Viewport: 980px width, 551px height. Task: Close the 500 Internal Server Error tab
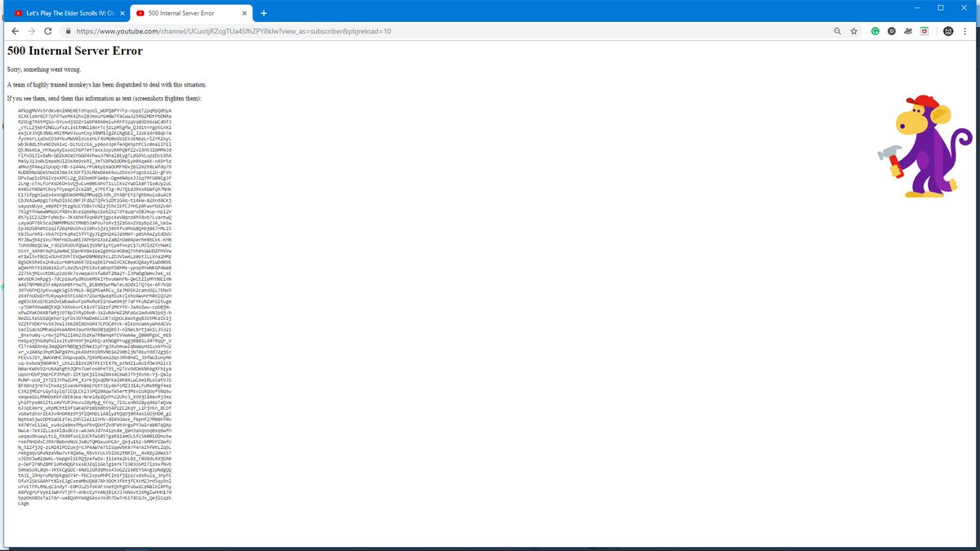click(243, 12)
